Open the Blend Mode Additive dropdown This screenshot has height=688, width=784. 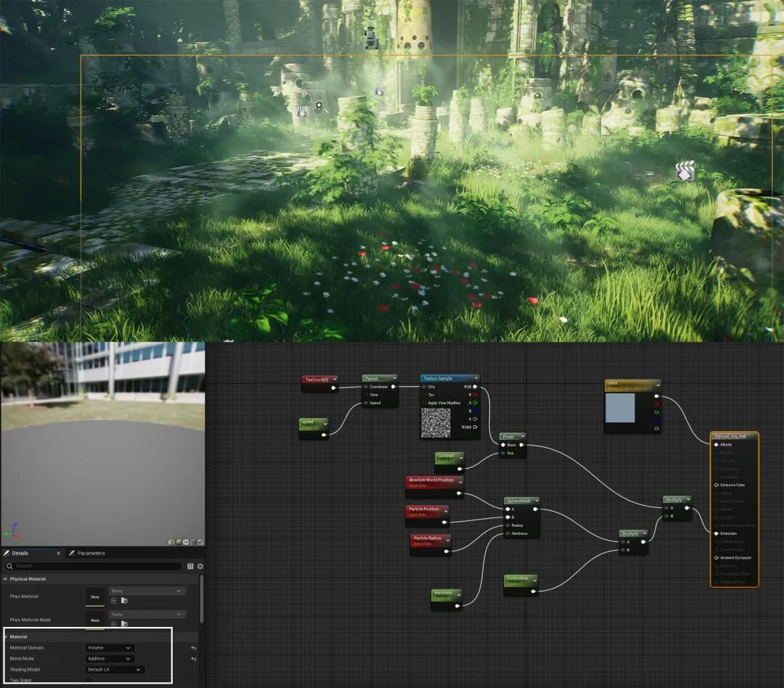110,658
